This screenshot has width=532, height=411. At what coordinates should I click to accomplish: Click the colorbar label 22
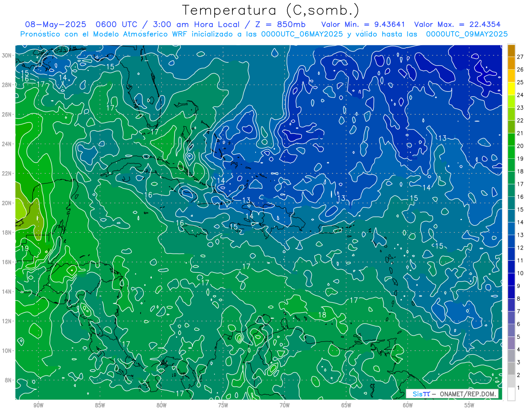(520, 120)
